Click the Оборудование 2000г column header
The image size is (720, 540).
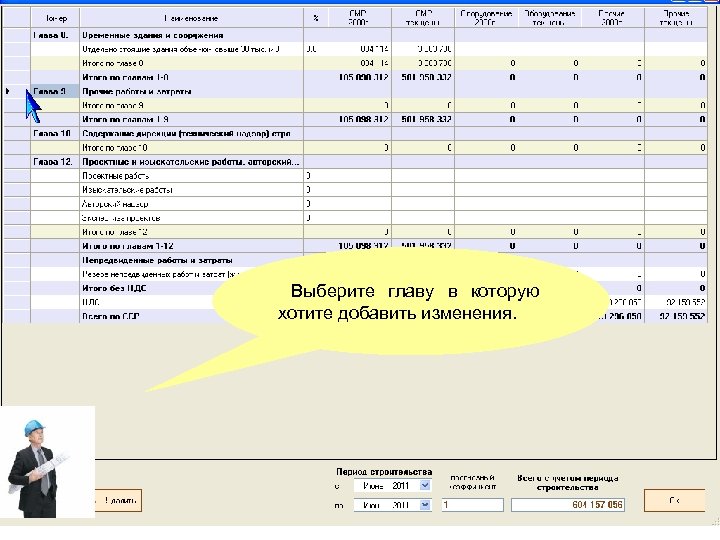pyautogui.click(x=486, y=18)
